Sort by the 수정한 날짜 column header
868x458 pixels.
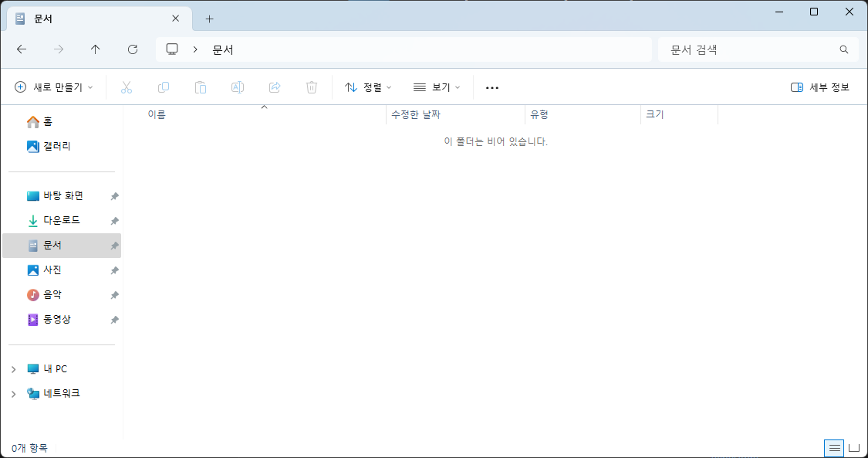coord(455,114)
